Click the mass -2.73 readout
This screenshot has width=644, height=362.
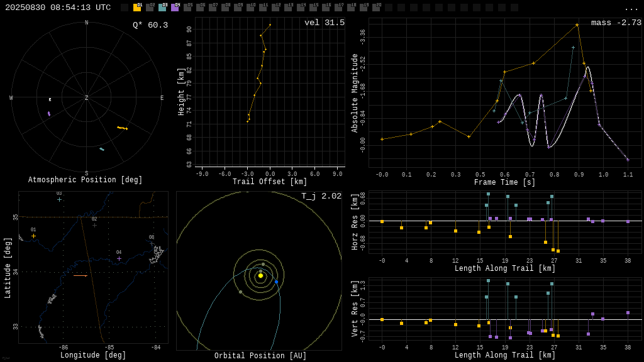pyautogui.click(x=616, y=23)
